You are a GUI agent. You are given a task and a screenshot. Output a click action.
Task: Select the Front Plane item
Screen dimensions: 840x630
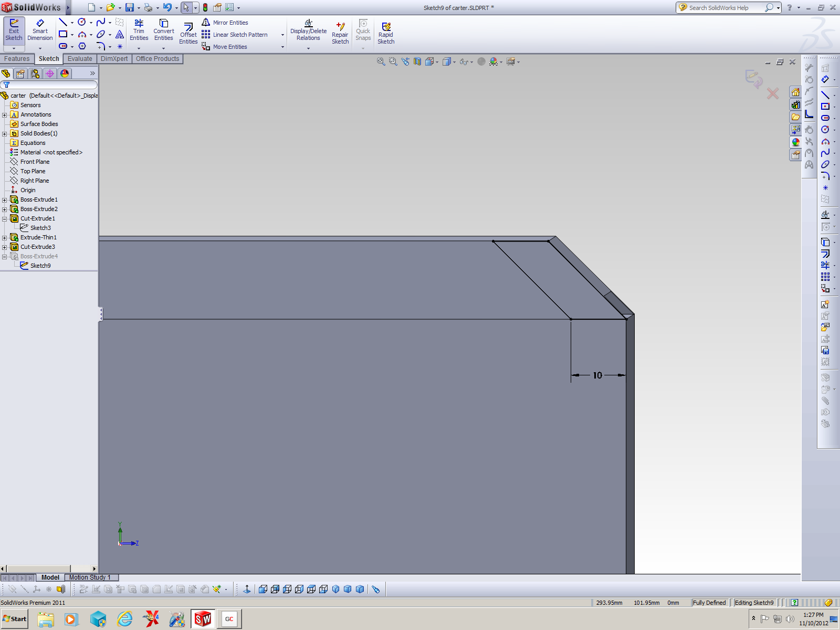(35, 162)
